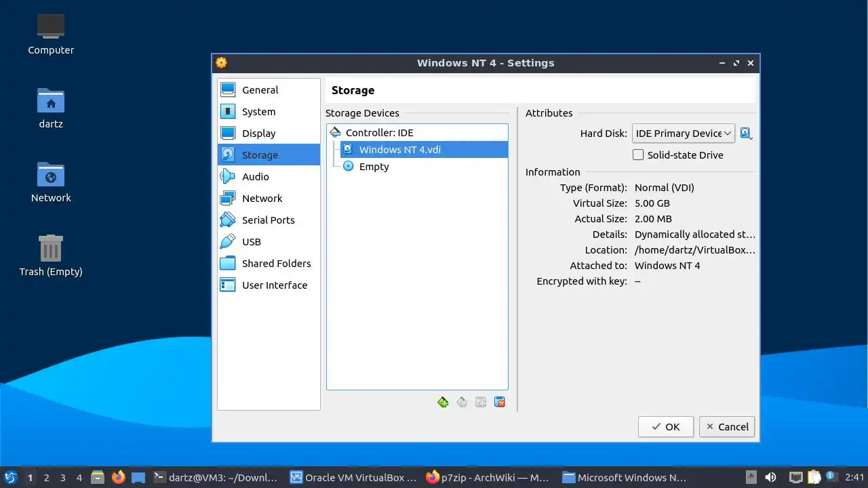
Task: Switch to Microsoft Windows N... file manager window
Action: 625,477
